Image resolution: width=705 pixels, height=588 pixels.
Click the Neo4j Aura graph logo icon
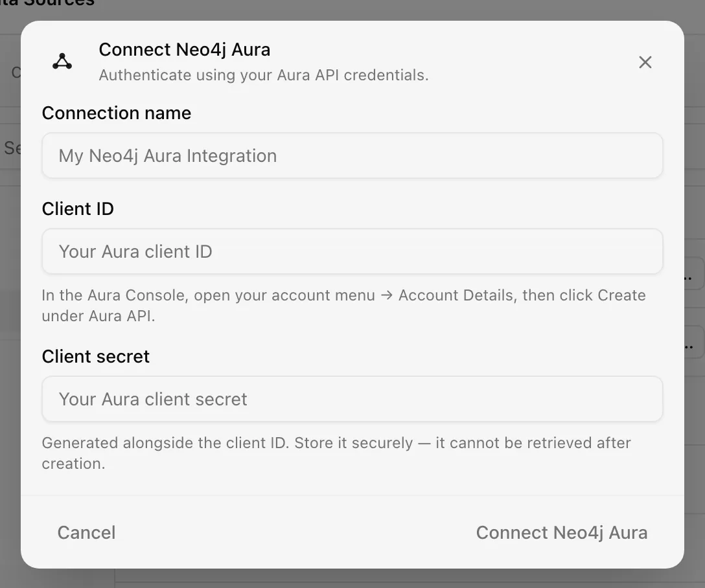(x=62, y=62)
